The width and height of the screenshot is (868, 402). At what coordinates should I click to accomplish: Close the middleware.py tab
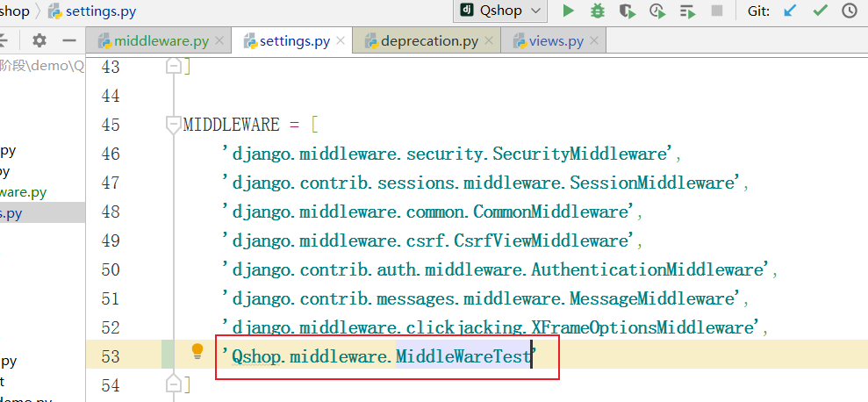[x=219, y=40]
